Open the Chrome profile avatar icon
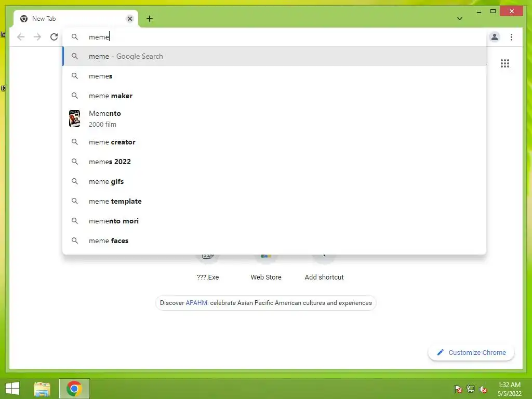532x399 pixels. [495, 37]
